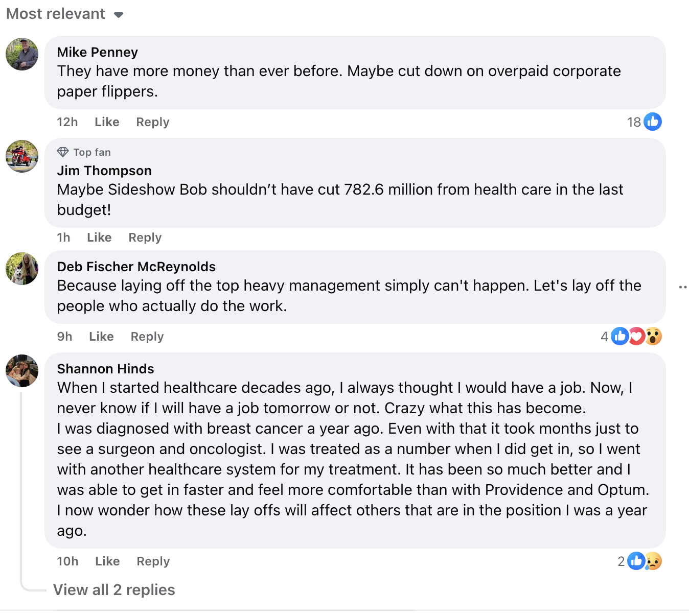Open Deb Fischer McReynolds' profile photo
Image resolution: width=689 pixels, height=616 pixels.
(22, 269)
